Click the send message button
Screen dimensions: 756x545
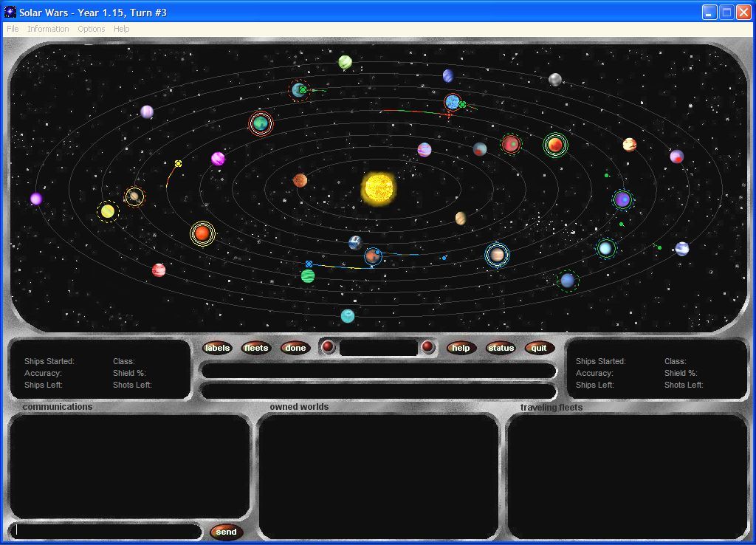(x=226, y=532)
